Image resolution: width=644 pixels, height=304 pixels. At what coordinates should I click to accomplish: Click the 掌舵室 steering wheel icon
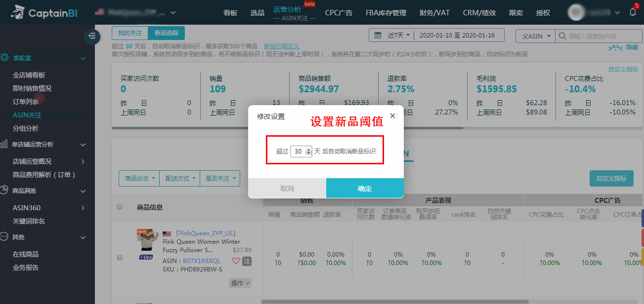click(x=4, y=58)
